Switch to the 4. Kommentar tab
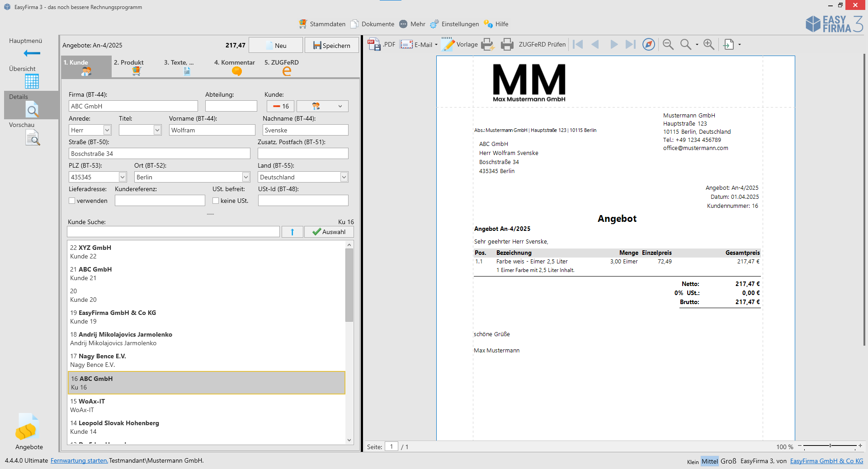This screenshot has height=469, width=868. (236, 67)
